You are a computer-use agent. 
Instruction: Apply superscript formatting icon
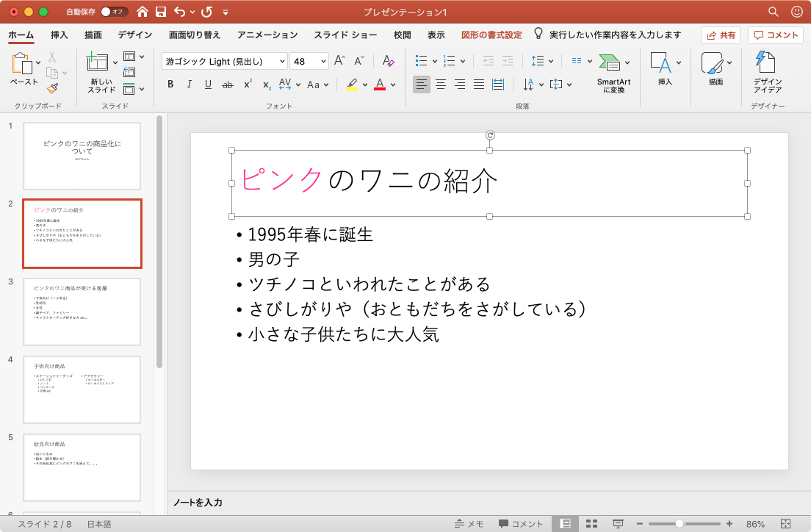pyautogui.click(x=248, y=85)
